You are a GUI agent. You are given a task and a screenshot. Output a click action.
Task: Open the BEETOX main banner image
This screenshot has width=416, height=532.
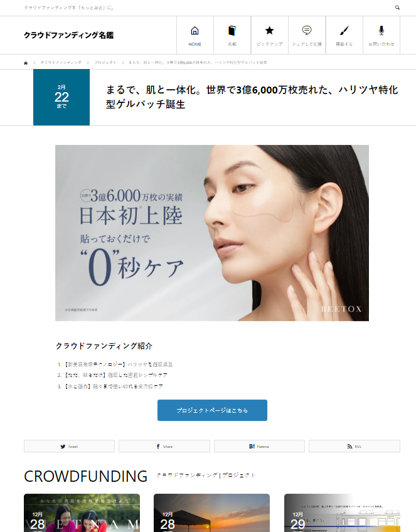coord(212,233)
